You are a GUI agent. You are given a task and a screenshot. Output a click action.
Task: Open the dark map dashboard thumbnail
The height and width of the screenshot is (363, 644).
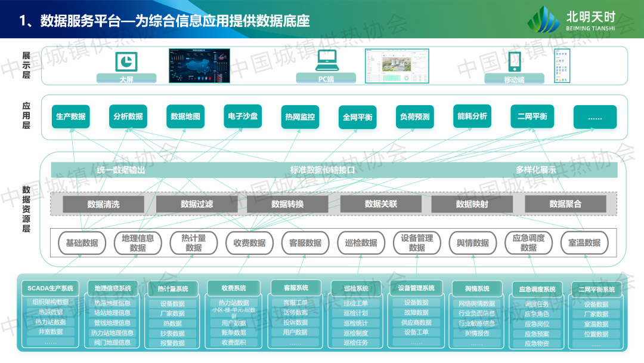[x=199, y=66]
